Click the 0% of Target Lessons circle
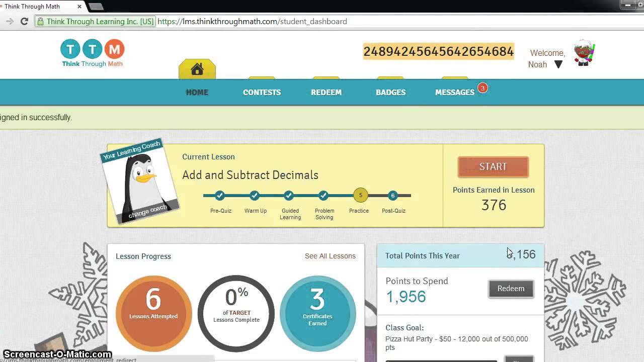The image size is (644, 362). coord(236,313)
